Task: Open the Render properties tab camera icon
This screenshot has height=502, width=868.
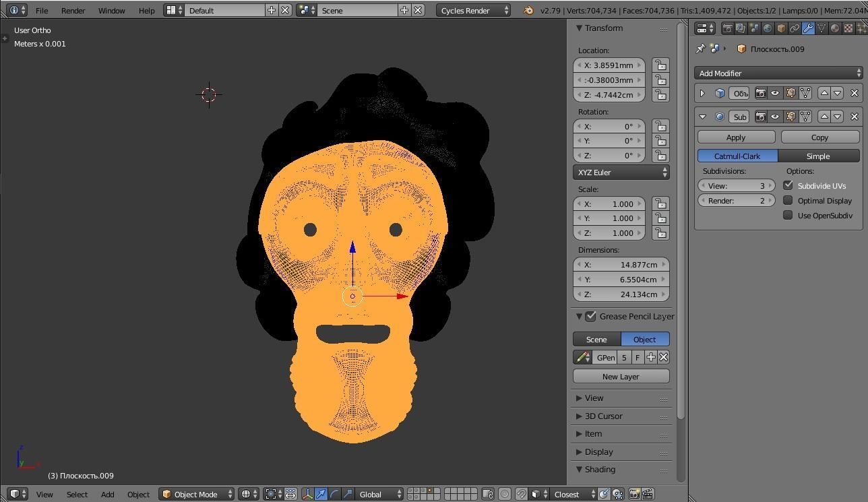Action: click(x=727, y=28)
